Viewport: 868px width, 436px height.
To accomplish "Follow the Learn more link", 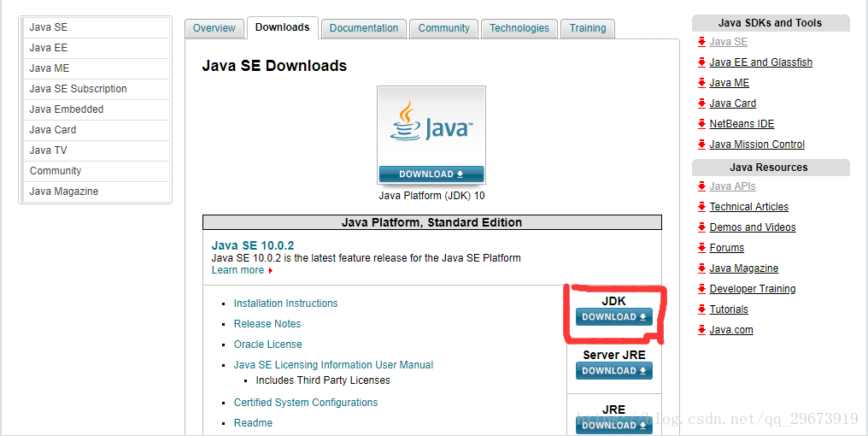I will pos(238,270).
